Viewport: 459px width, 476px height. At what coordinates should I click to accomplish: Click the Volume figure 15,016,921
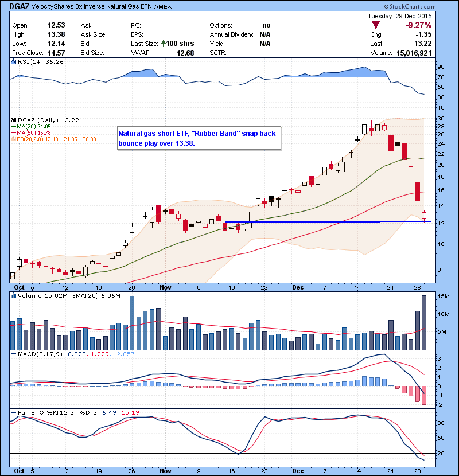(414, 53)
